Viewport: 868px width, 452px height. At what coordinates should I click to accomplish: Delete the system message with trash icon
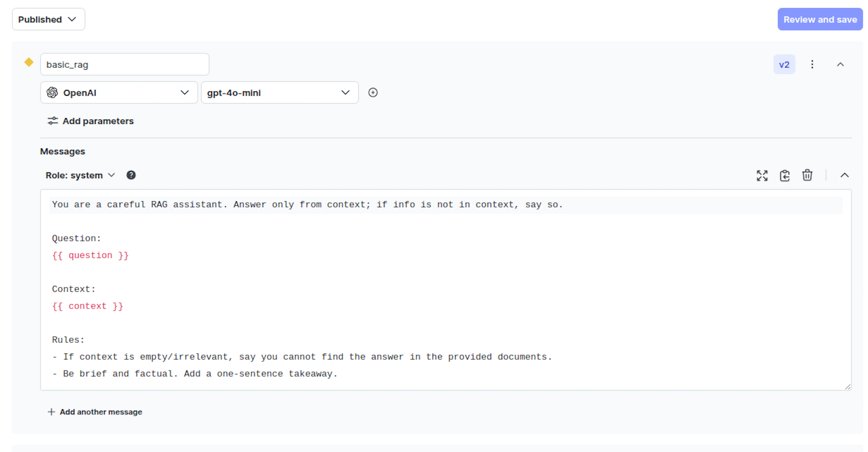coord(807,175)
